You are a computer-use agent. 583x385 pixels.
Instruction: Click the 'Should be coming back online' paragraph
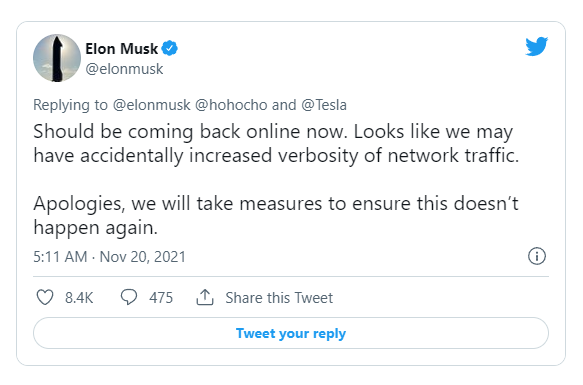pos(276,144)
